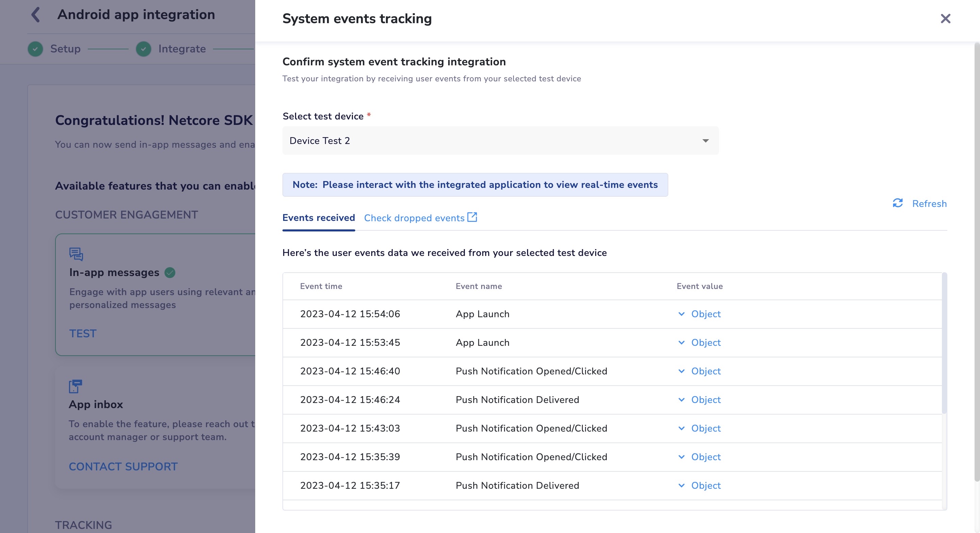Click the TEST link under In-app messages
This screenshot has height=533, width=980.
(83, 333)
